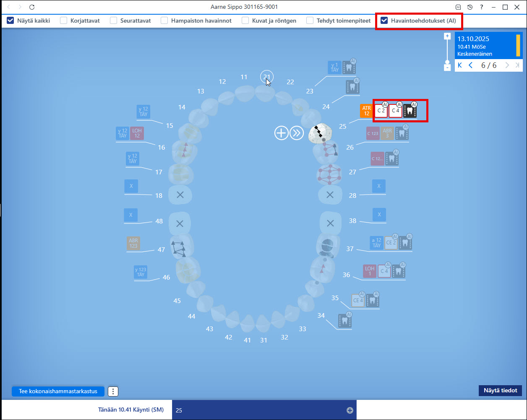Open the history clock icon in the title bar

(470, 7)
